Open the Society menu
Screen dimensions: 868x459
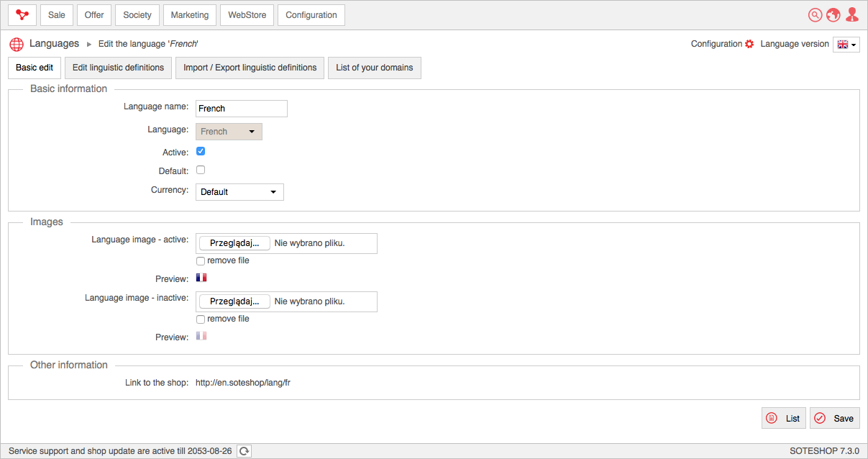pyautogui.click(x=137, y=15)
